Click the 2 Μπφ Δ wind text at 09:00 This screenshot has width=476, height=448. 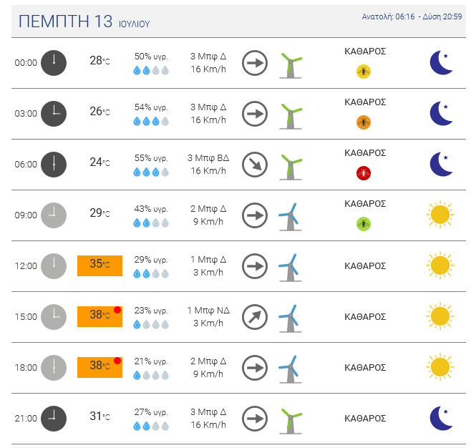click(208, 209)
